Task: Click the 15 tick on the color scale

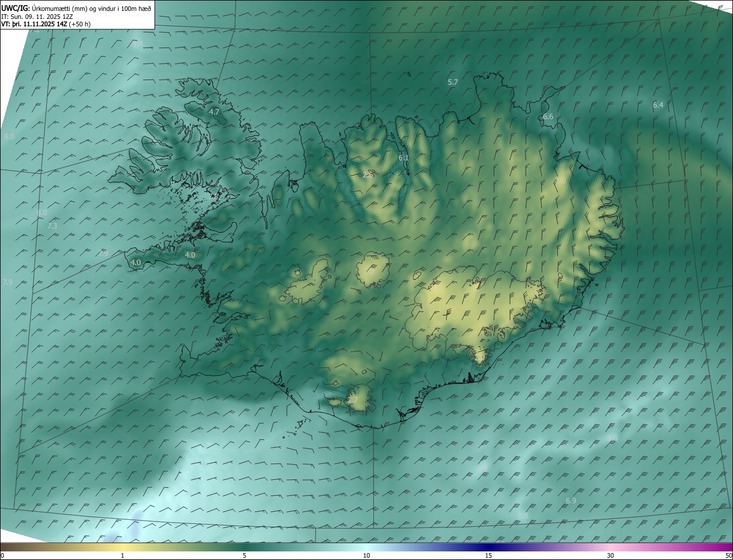Action: tap(488, 556)
